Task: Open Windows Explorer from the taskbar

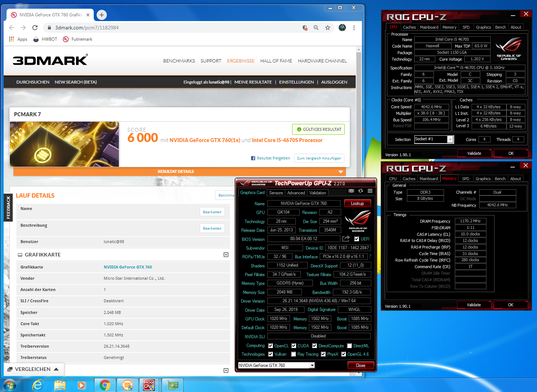Action: 60,385
